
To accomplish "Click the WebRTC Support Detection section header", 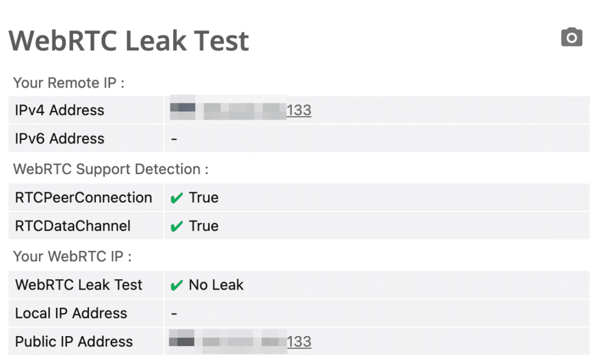I will [110, 170].
